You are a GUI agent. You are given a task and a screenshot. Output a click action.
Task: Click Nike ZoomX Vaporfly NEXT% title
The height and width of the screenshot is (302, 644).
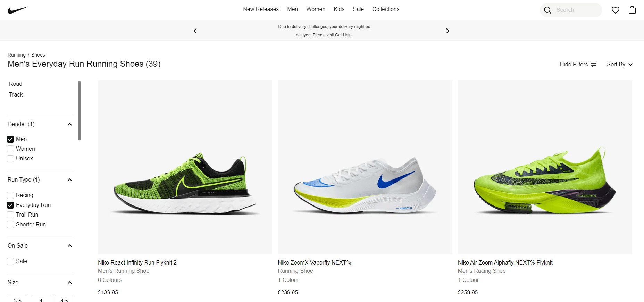click(315, 262)
